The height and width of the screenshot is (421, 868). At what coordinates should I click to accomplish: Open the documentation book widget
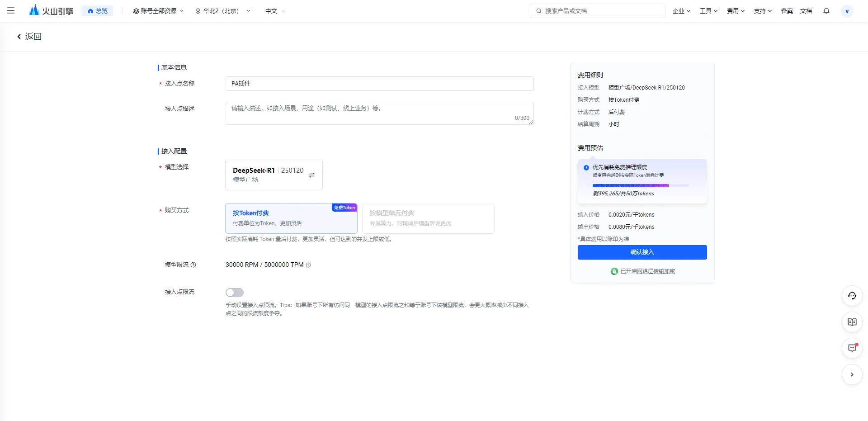pos(852,322)
